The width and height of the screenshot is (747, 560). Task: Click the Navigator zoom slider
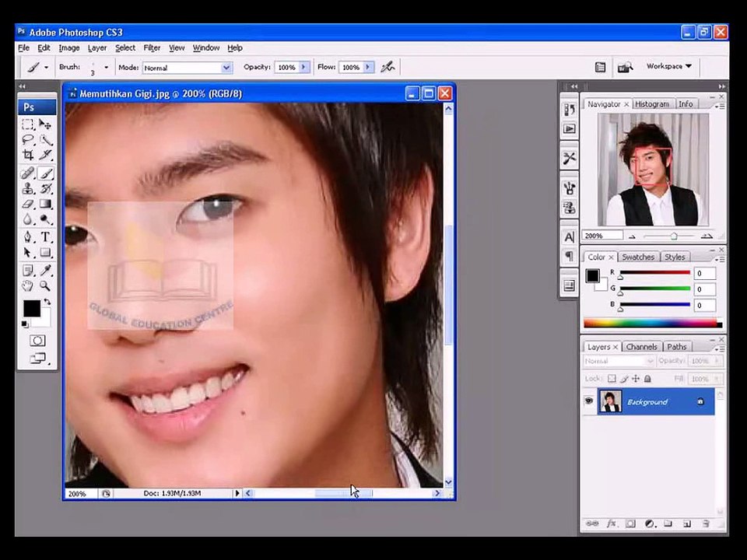pyautogui.click(x=672, y=236)
